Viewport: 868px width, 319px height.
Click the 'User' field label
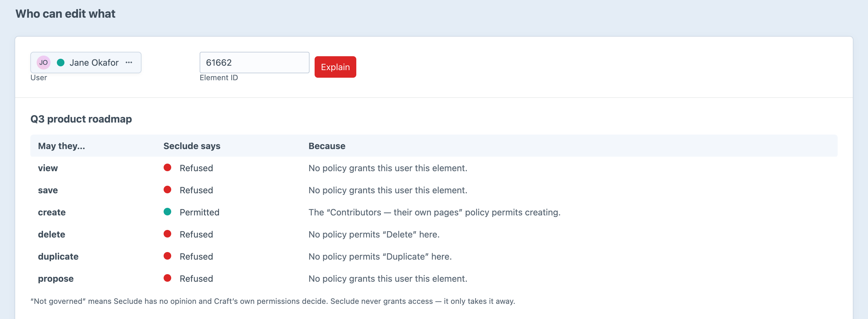point(39,77)
